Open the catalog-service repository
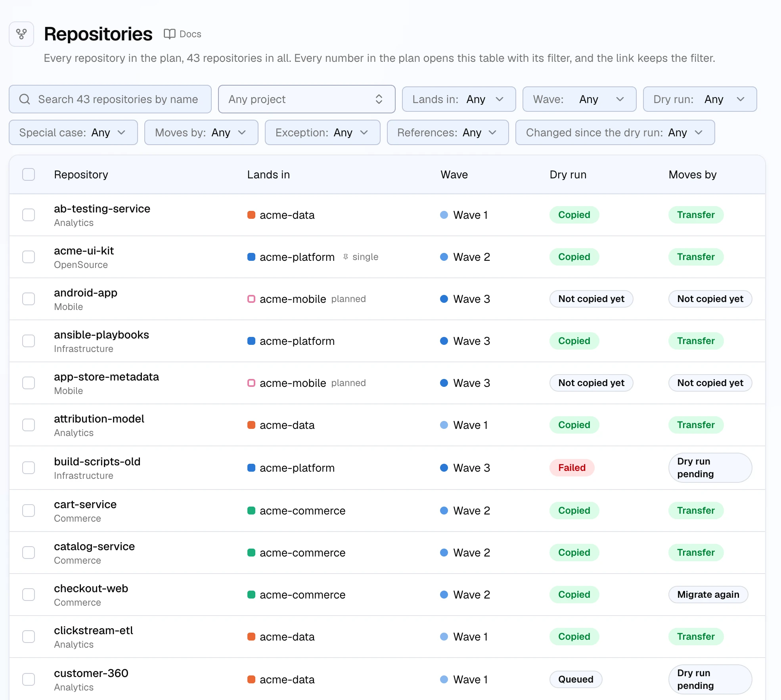Image resolution: width=781 pixels, height=700 pixels. 94,546
